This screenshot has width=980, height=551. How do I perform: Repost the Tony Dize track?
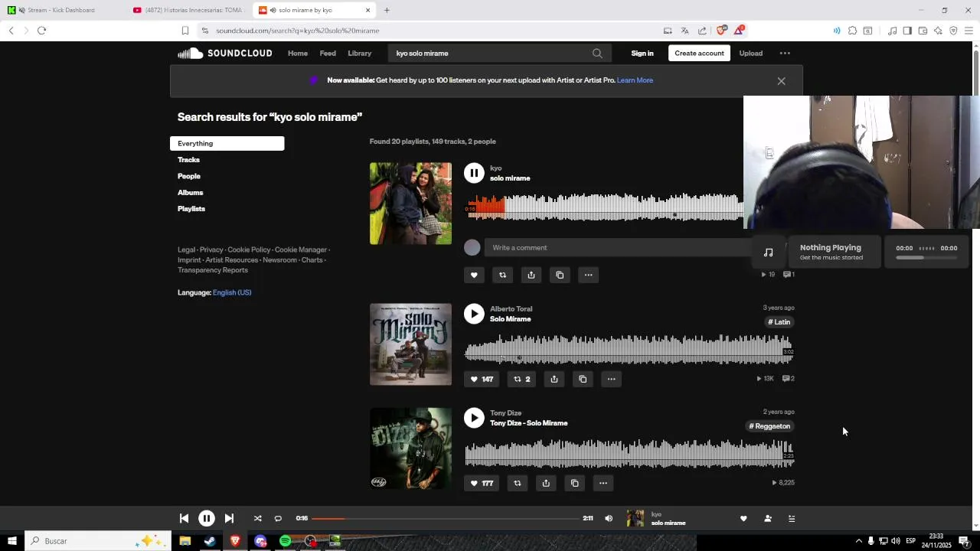tap(518, 483)
